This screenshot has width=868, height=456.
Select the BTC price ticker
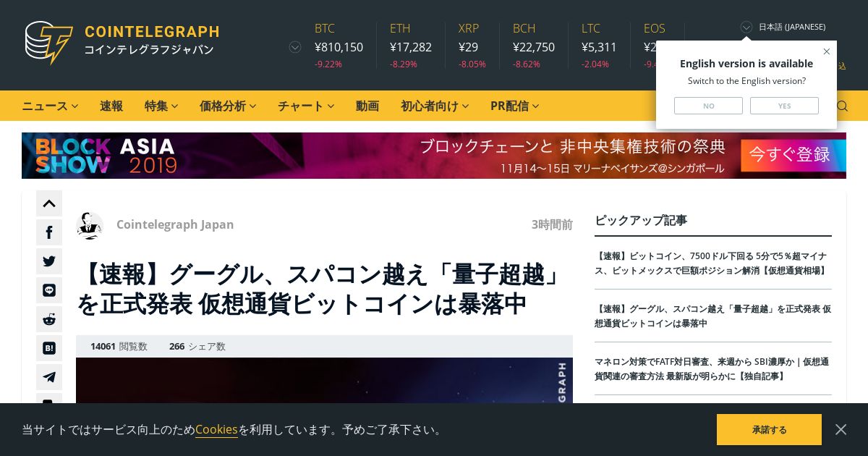coord(339,45)
